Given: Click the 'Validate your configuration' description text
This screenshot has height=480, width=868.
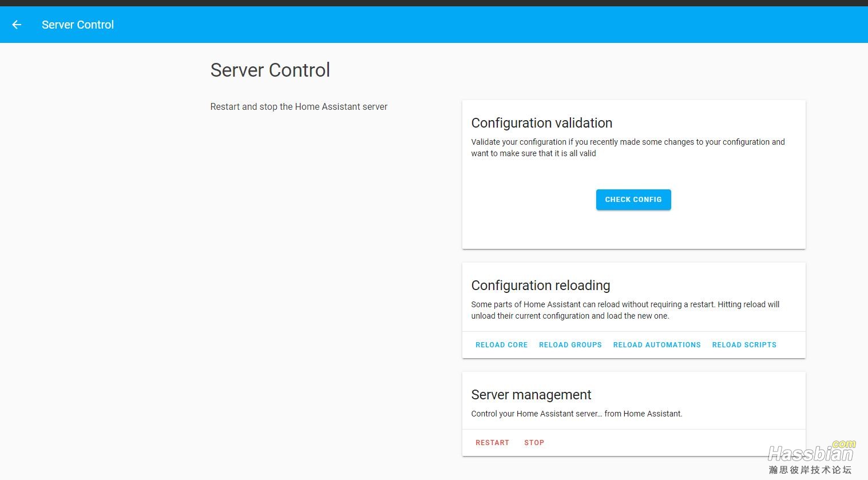Looking at the screenshot, I should click(x=628, y=148).
